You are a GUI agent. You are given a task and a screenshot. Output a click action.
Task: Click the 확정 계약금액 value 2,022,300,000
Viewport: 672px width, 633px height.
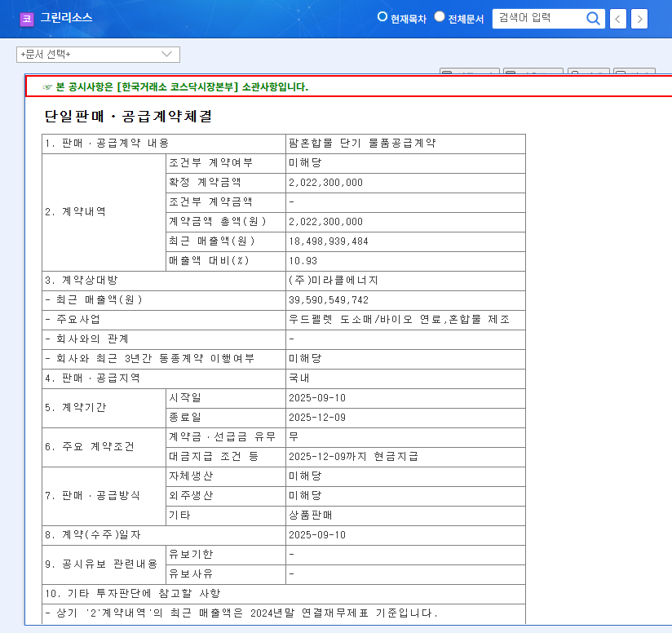tap(325, 183)
